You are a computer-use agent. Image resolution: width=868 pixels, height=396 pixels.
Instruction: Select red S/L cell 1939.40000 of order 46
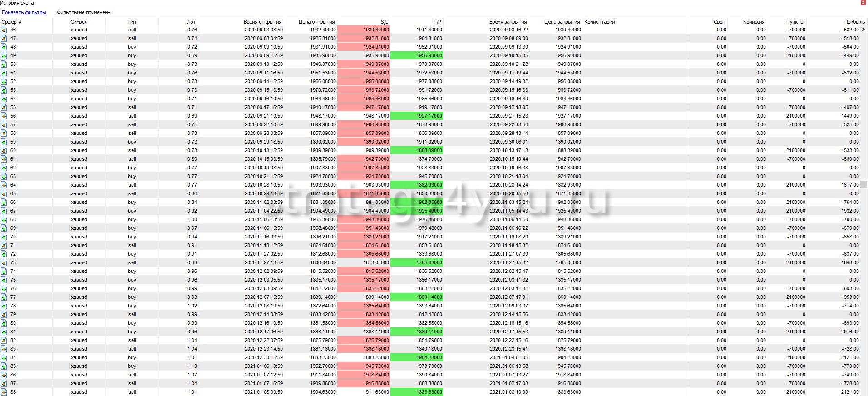click(363, 30)
